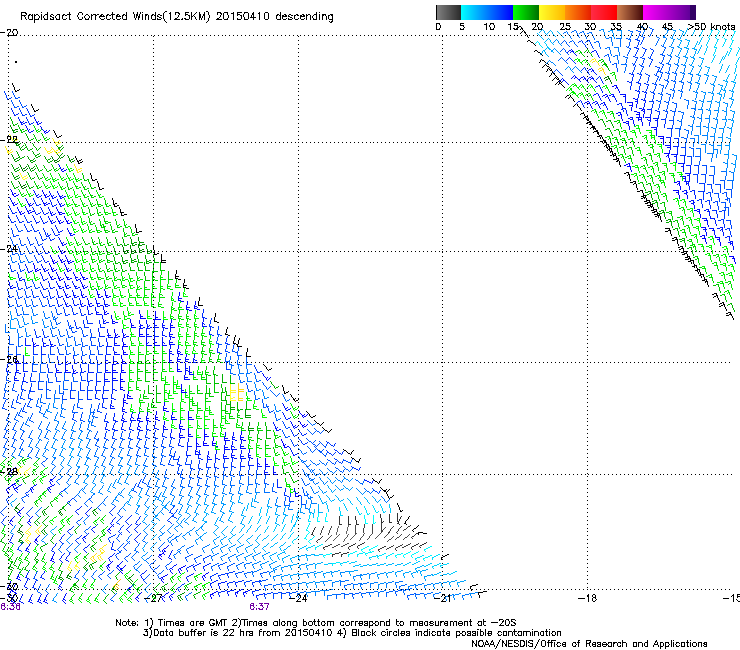Screen dimensions: 740x650
Task: Click the '0' label under the legend
Action: 438,27
